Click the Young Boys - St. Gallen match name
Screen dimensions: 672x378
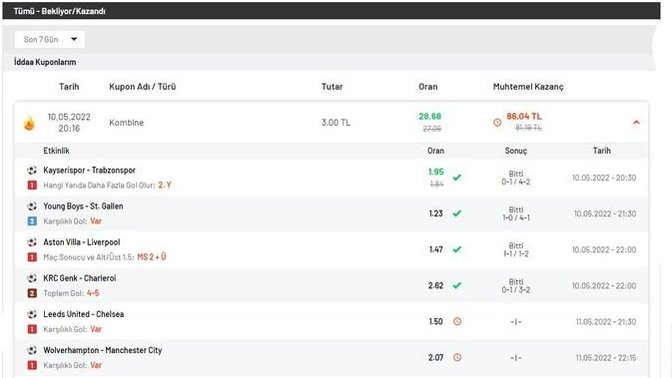click(x=83, y=206)
